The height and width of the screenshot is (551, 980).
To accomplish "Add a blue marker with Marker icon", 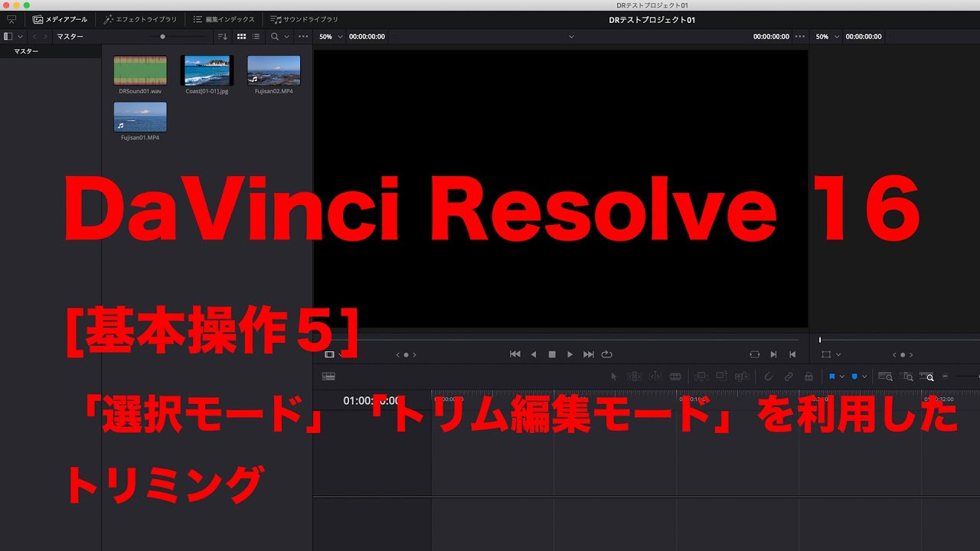I will tap(854, 377).
